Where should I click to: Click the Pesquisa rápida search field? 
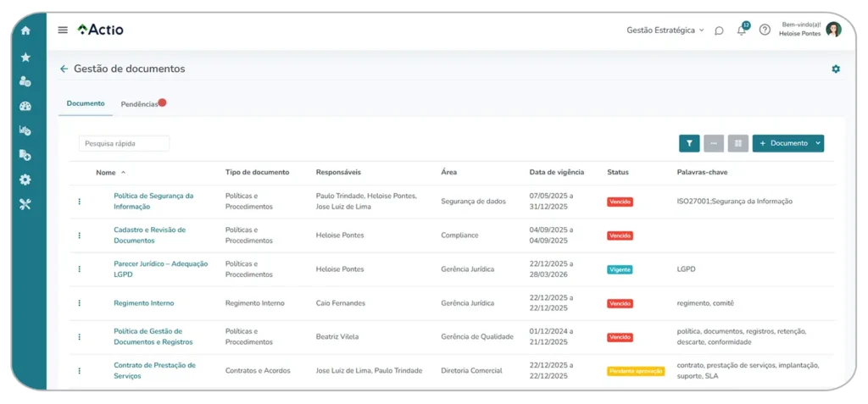point(124,144)
